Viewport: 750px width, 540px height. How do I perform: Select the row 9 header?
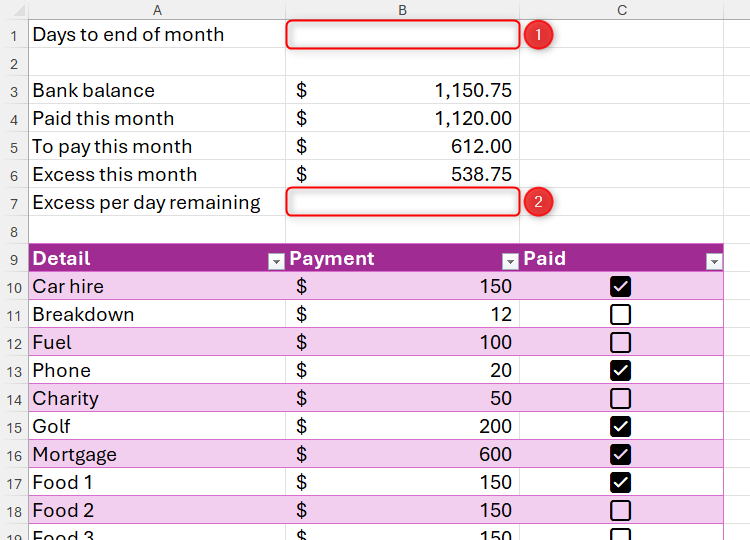(14, 259)
